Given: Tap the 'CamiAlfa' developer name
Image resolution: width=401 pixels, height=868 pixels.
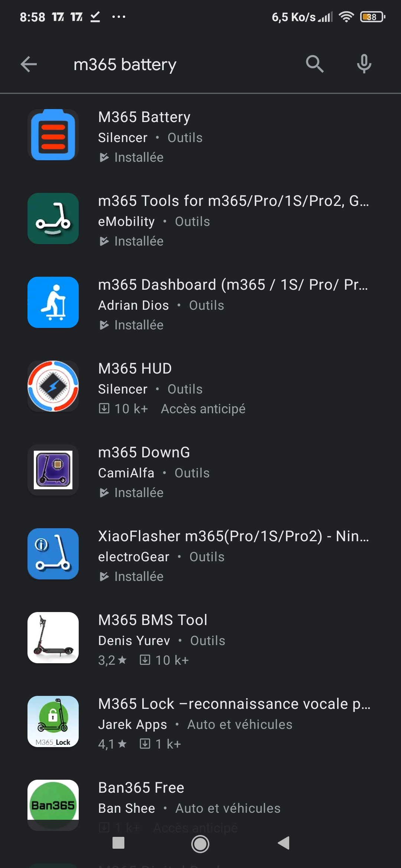Looking at the screenshot, I should click(126, 473).
